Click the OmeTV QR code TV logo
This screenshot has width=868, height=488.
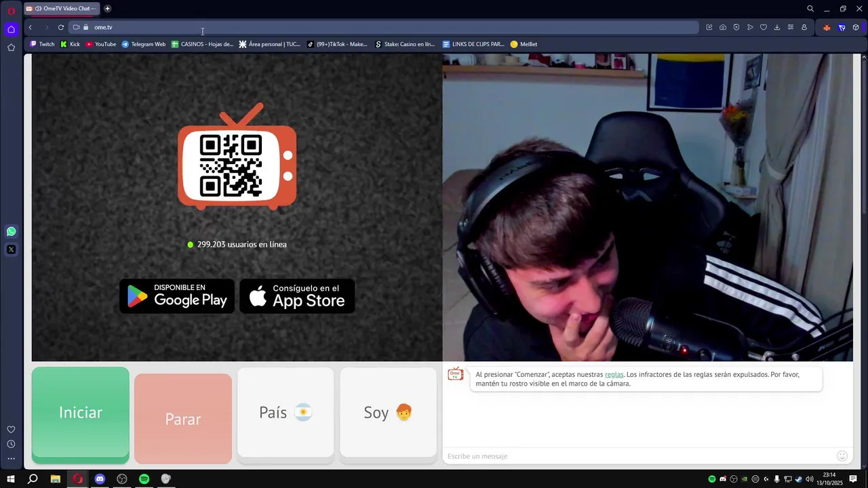click(x=237, y=157)
